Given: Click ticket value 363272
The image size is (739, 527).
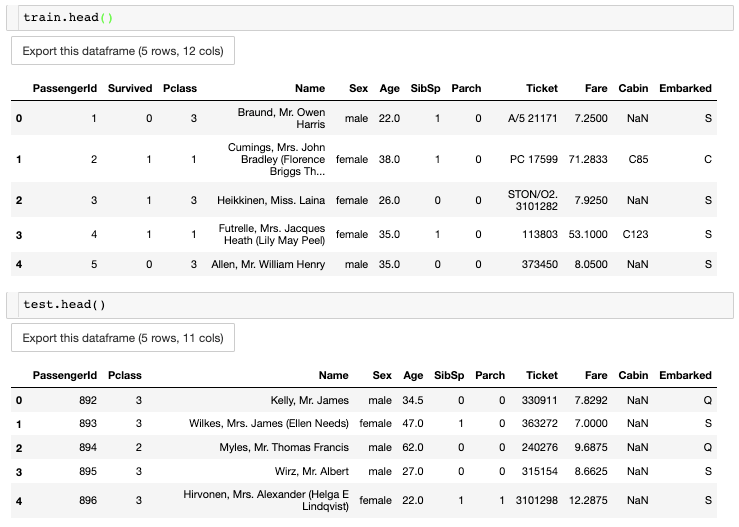Looking at the screenshot, I should 540,424.
